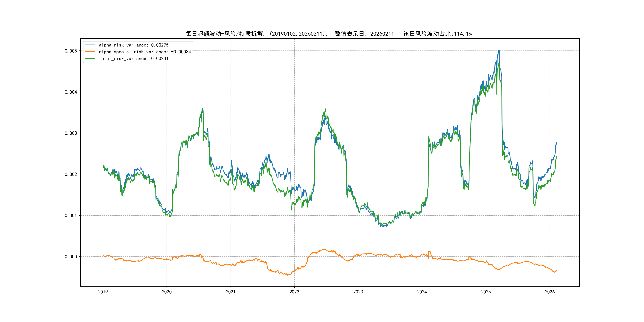Click the 2021 x-axis tick label

tap(231, 292)
